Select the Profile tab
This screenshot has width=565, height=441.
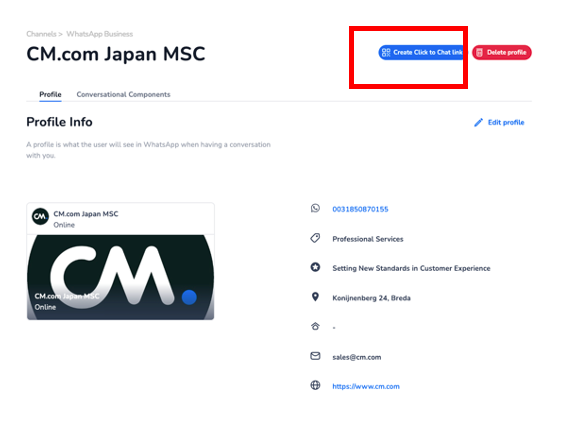[x=50, y=94]
